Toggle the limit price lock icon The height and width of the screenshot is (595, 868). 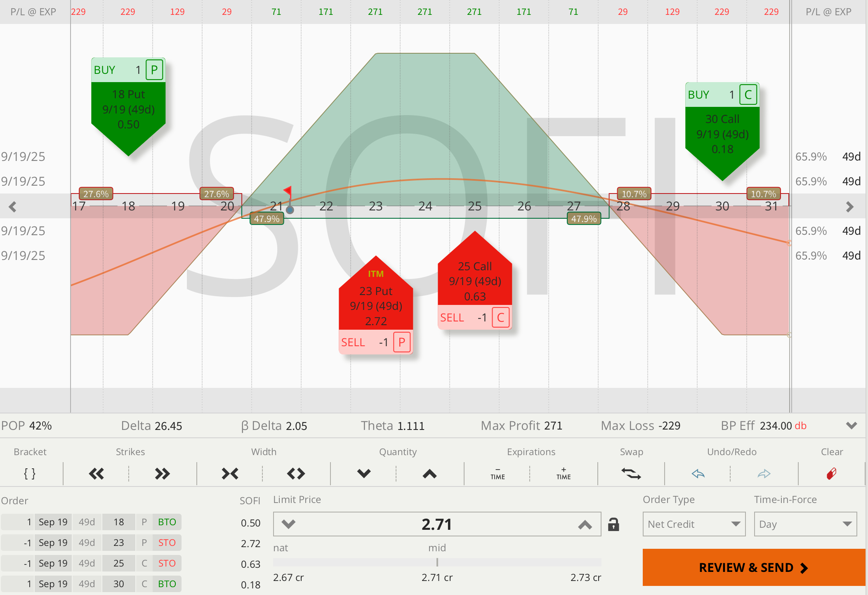(x=613, y=524)
